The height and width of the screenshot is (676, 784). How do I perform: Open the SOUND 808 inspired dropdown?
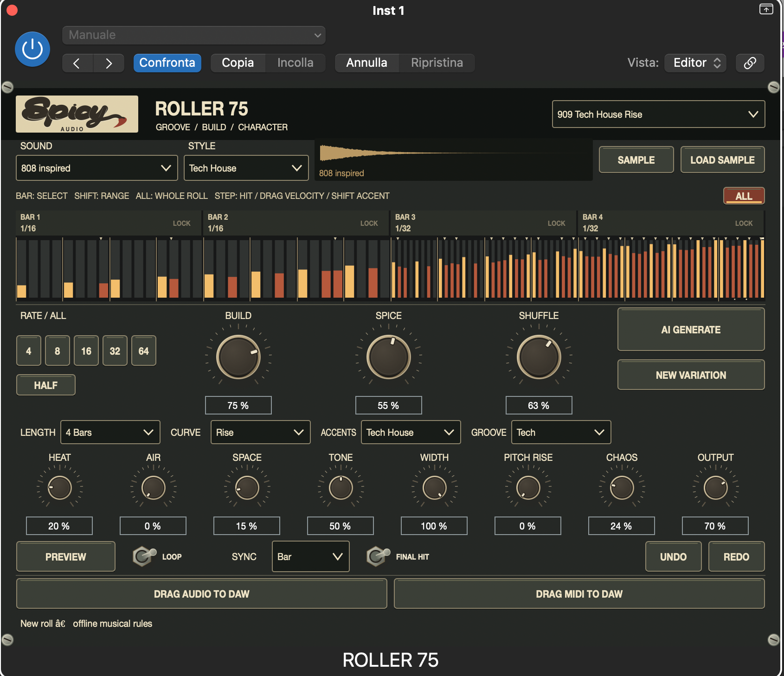tap(96, 168)
